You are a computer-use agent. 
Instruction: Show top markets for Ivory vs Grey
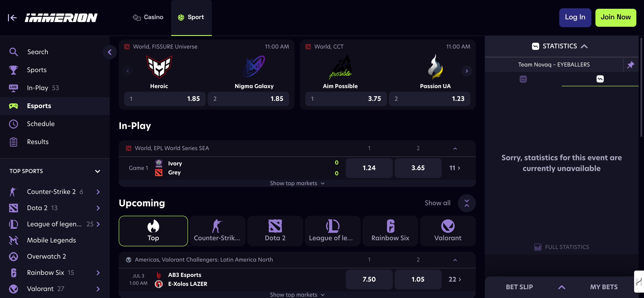297,183
